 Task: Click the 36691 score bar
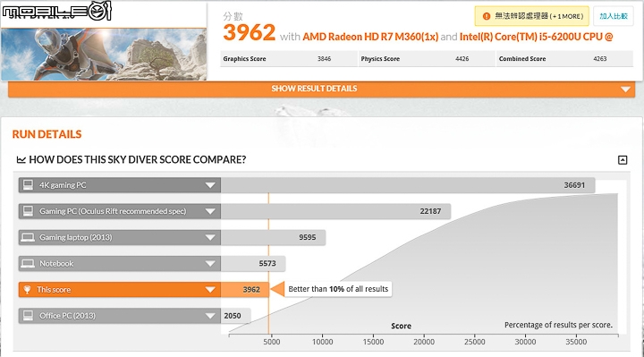pyautogui.click(x=408, y=185)
